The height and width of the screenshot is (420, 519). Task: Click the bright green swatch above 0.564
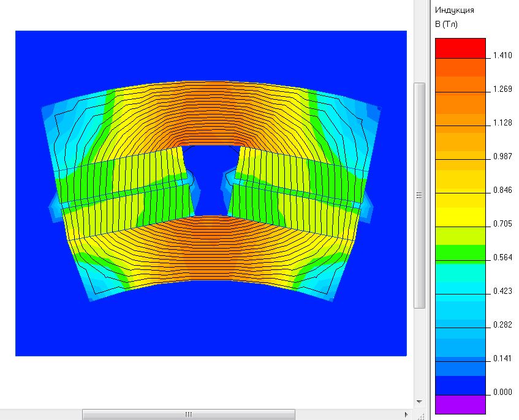tap(460, 252)
